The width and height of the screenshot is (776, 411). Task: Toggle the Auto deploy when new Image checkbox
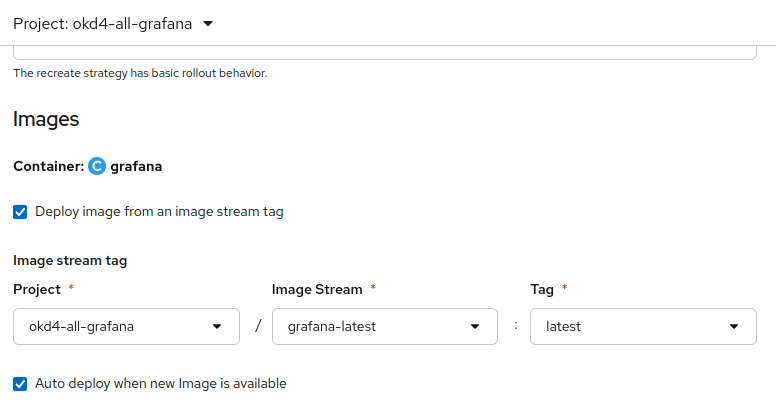tap(20, 383)
